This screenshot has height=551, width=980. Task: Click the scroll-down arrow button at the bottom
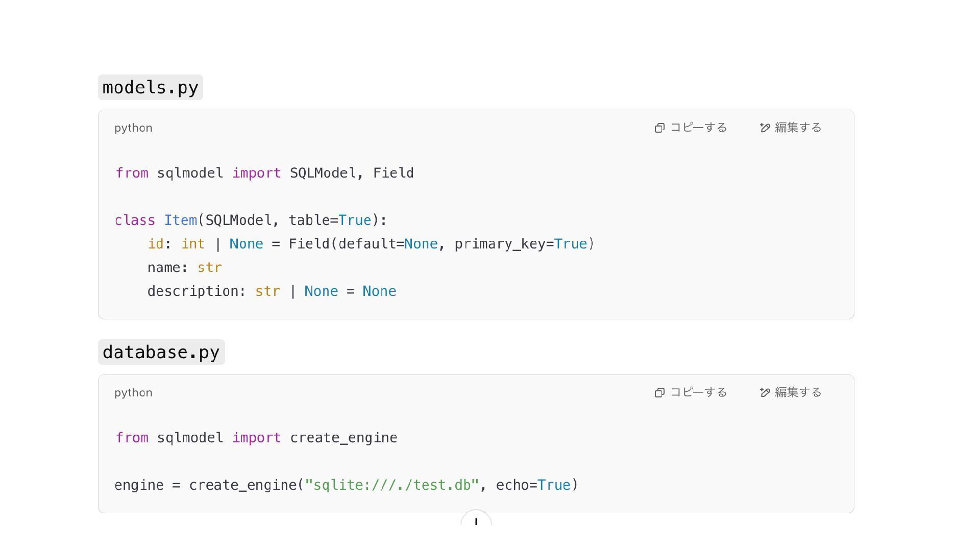pyautogui.click(x=476, y=520)
